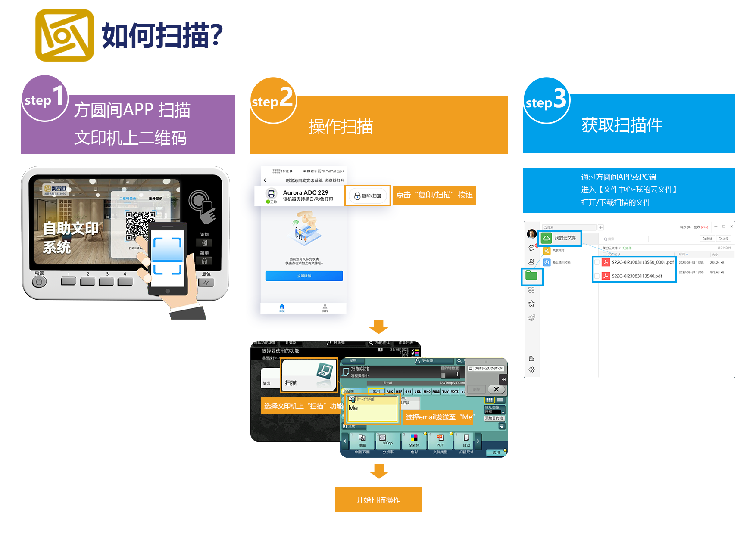
Task: Select the 常用 address book tab
Action: tap(376, 391)
